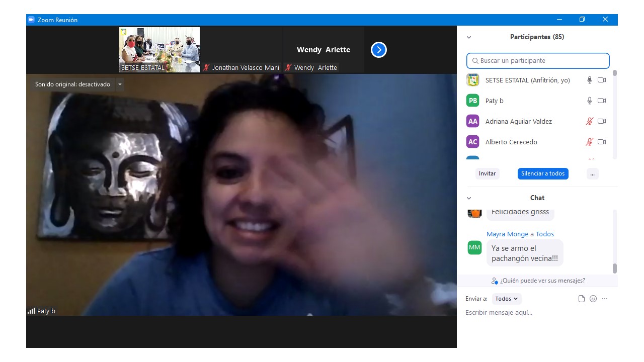Toggle Sonido original desactivado button
The height and width of the screenshot is (362, 644).
72,84
